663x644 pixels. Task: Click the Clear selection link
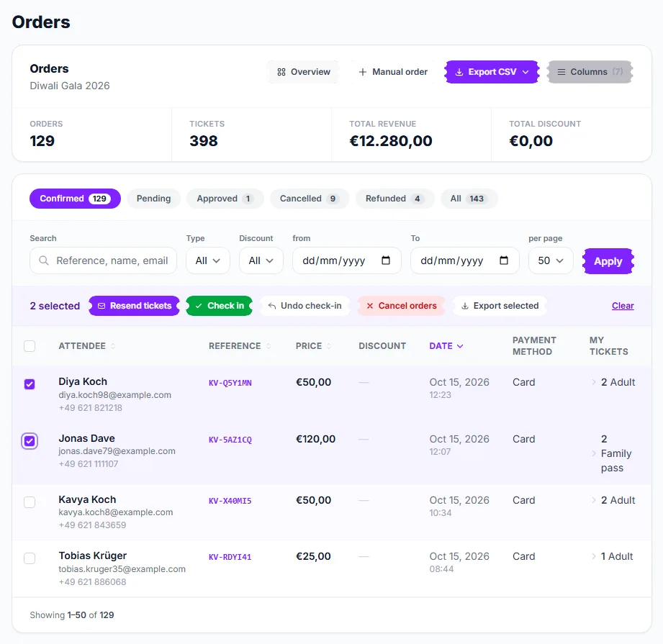[x=623, y=306]
